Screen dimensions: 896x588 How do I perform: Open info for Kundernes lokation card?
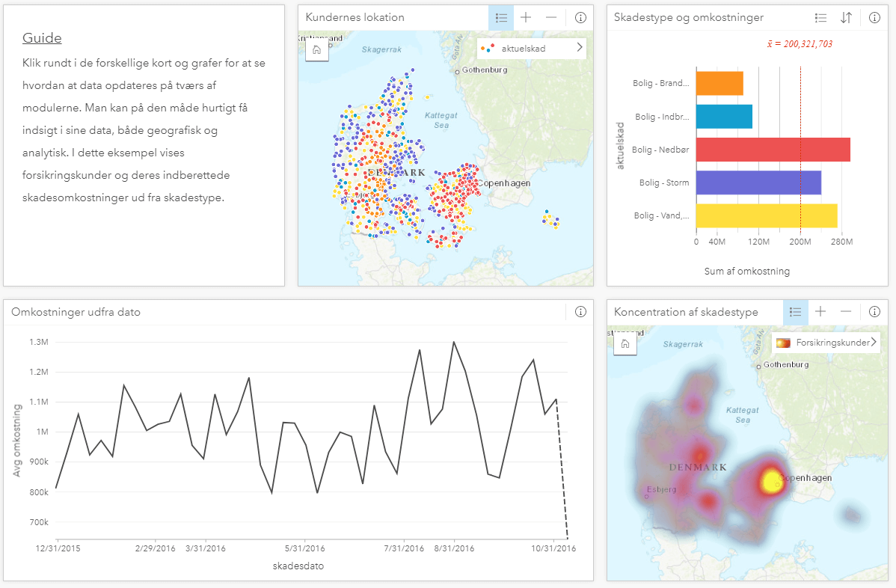580,18
